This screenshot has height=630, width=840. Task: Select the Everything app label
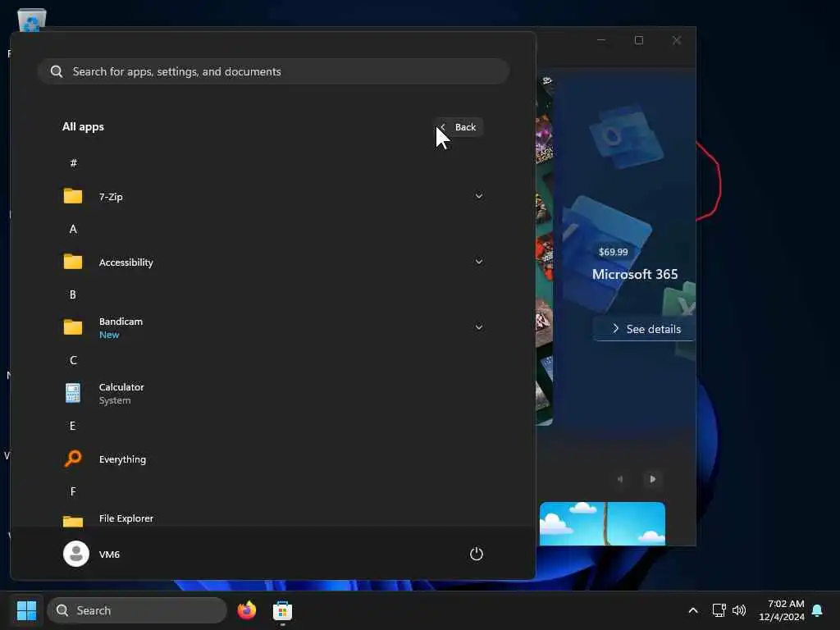[x=123, y=459]
